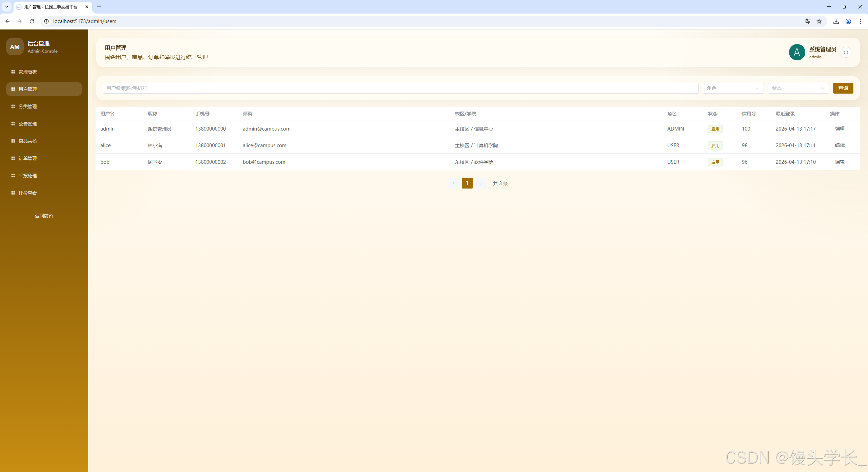Select page 1 in pagination

467,183
